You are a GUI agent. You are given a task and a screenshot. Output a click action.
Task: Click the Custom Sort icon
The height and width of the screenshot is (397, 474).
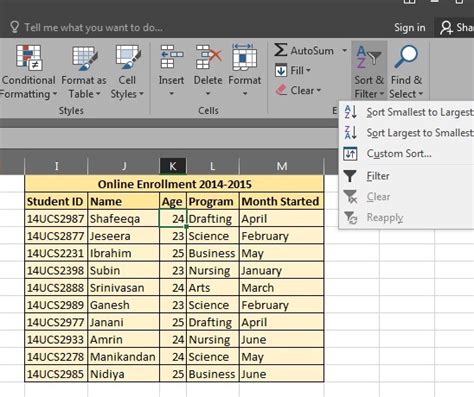coord(350,154)
